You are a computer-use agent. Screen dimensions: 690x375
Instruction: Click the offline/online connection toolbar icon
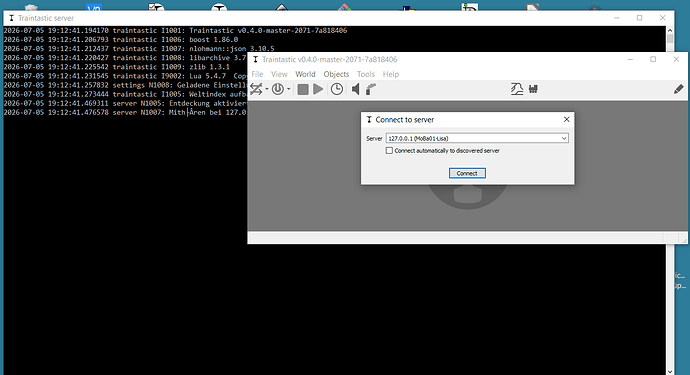[256, 89]
